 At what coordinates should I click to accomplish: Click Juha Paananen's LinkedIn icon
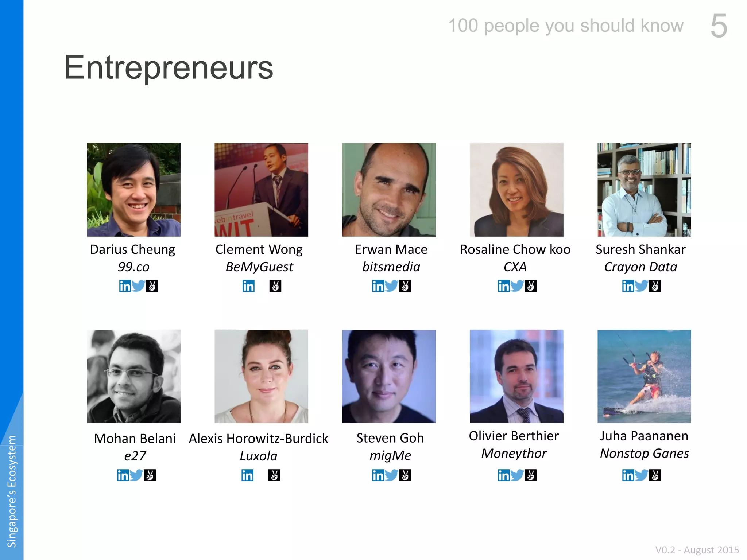(x=628, y=475)
